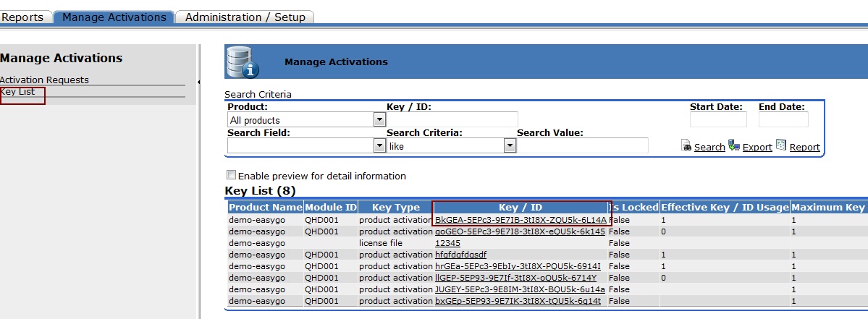The image size is (868, 319).
Task: Enable preview for detail information checkbox
Action: (x=231, y=175)
